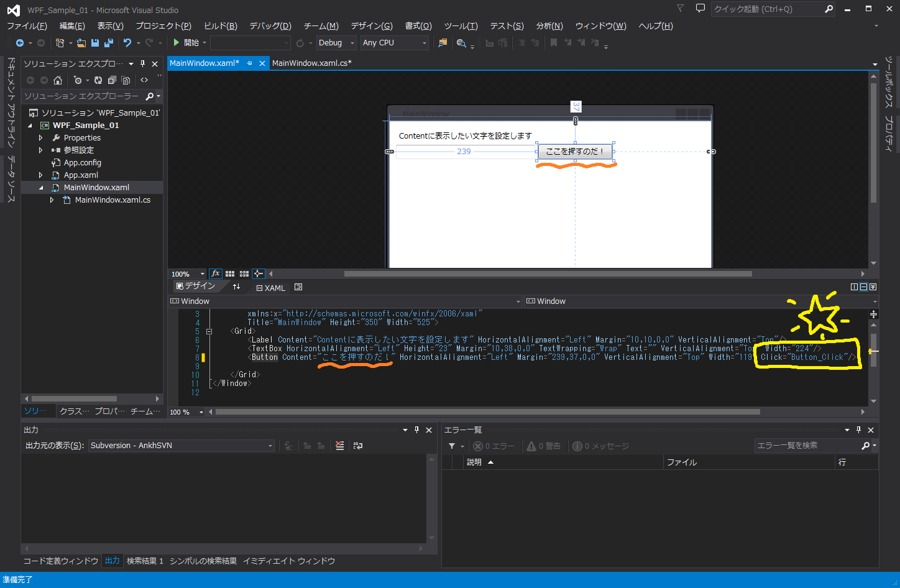Screen dimensions: 900x588
Task: Click the Solution Explorer refresh icon
Action: (98, 80)
